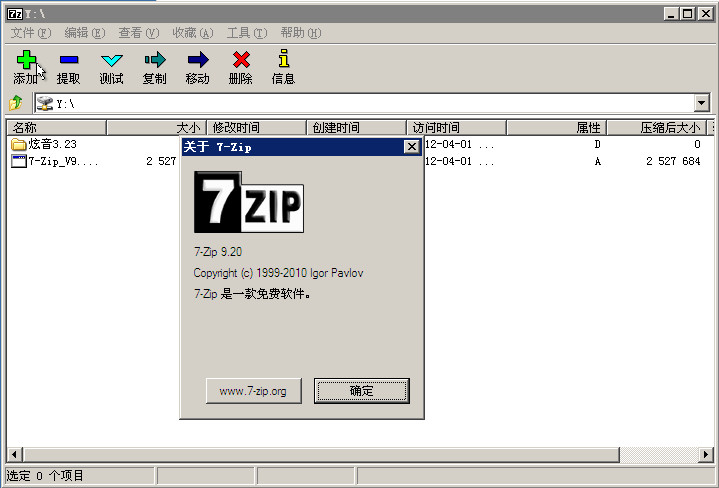Viewport: 719px width, 488px height.
Task: Click the Copy (复制) arrow icon
Action: pos(155,60)
